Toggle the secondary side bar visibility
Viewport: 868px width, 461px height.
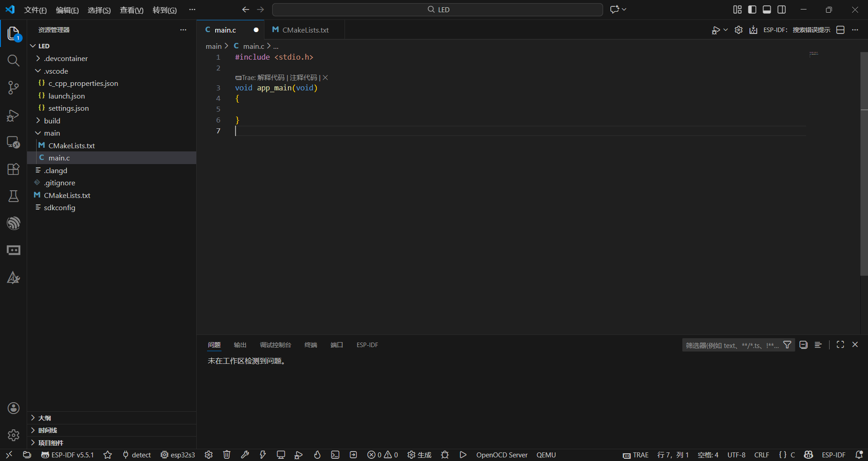(782, 9)
